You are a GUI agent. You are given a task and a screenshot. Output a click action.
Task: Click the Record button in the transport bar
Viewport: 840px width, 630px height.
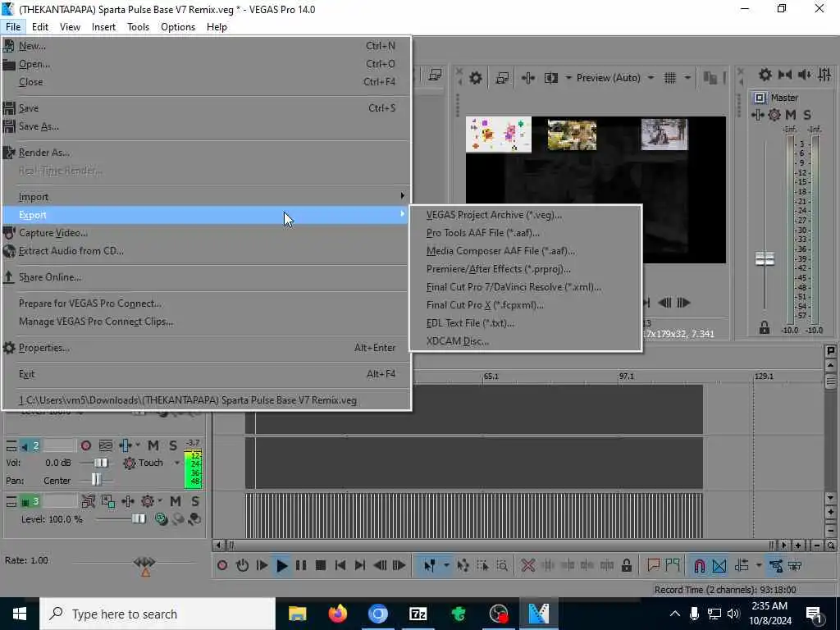point(222,565)
